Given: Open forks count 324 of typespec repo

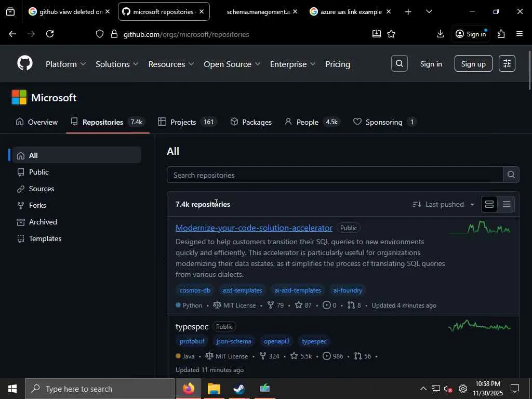Looking at the screenshot, I should [x=270, y=356].
